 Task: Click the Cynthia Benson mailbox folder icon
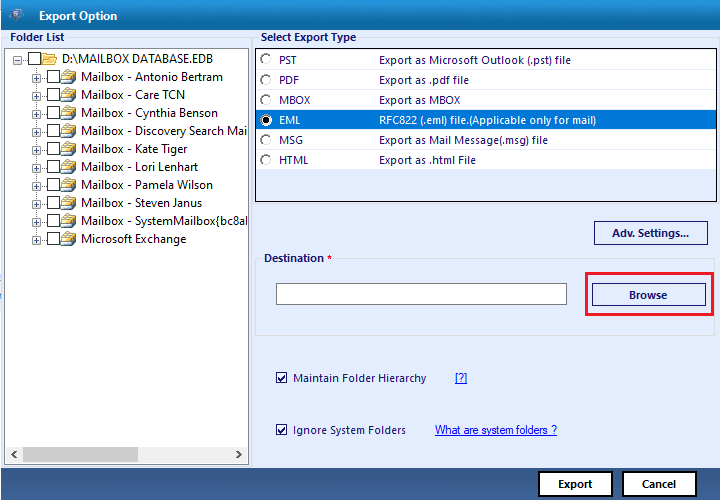click(68, 113)
